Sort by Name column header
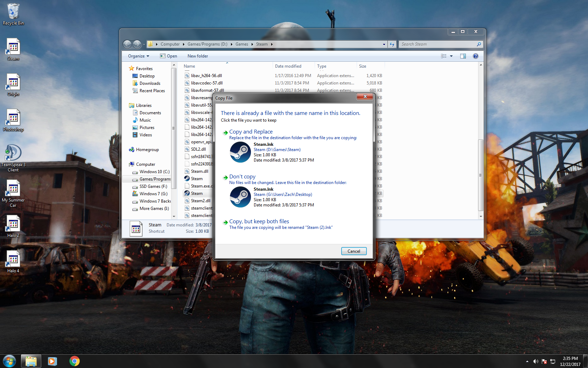588x368 pixels. coord(227,66)
